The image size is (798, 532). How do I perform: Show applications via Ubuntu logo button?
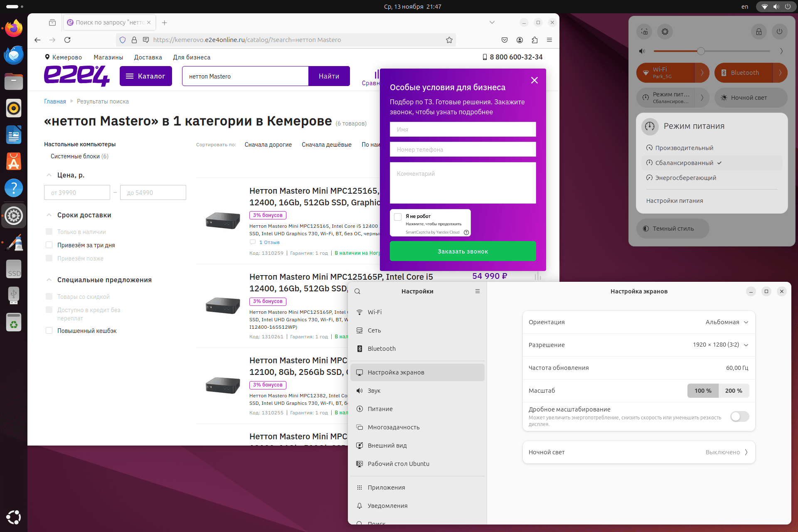14,517
